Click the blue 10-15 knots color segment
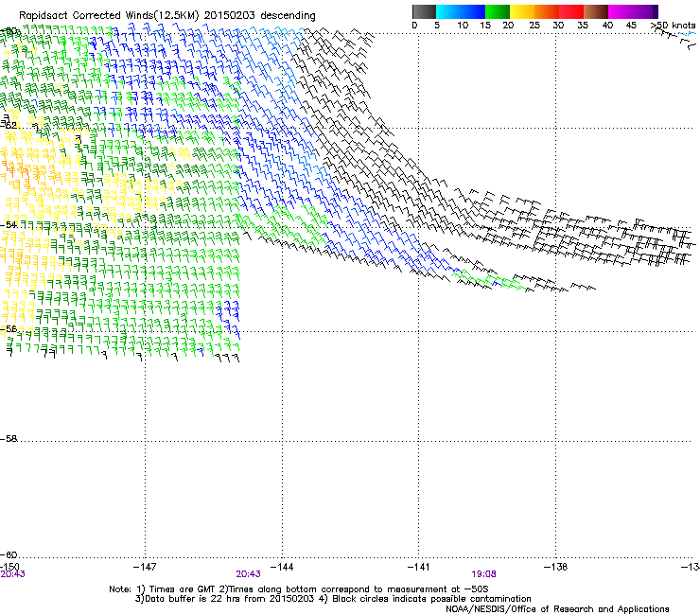Image resolution: width=700 pixels, height=615 pixels. 473,11
